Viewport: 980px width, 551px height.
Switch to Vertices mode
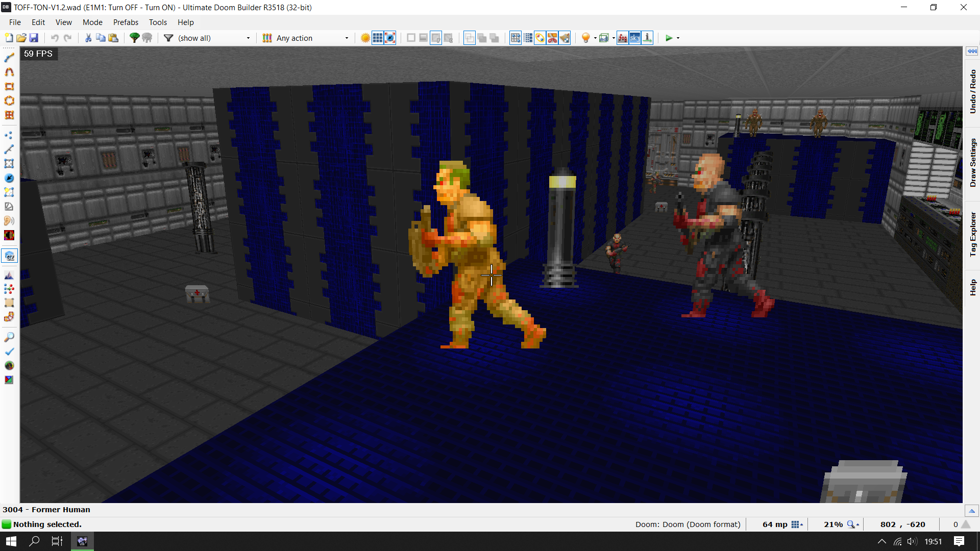[9, 135]
